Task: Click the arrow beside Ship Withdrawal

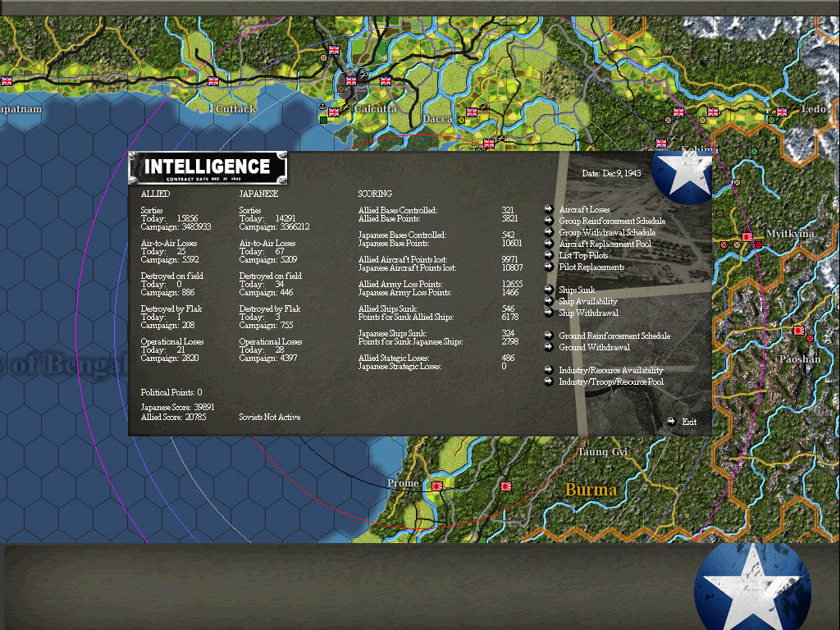Action: pos(549,313)
